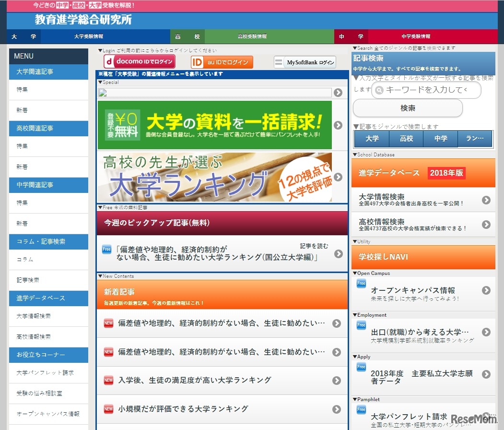The height and width of the screenshot is (430, 504).
Task: Open 大学パンフレット請求 in the left sidebar
Action: 45,373
